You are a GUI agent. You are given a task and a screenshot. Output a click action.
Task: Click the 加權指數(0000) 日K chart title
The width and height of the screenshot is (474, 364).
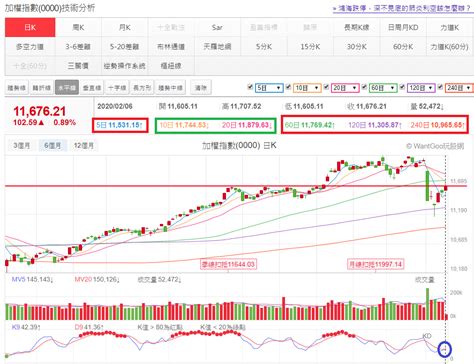coord(239,146)
